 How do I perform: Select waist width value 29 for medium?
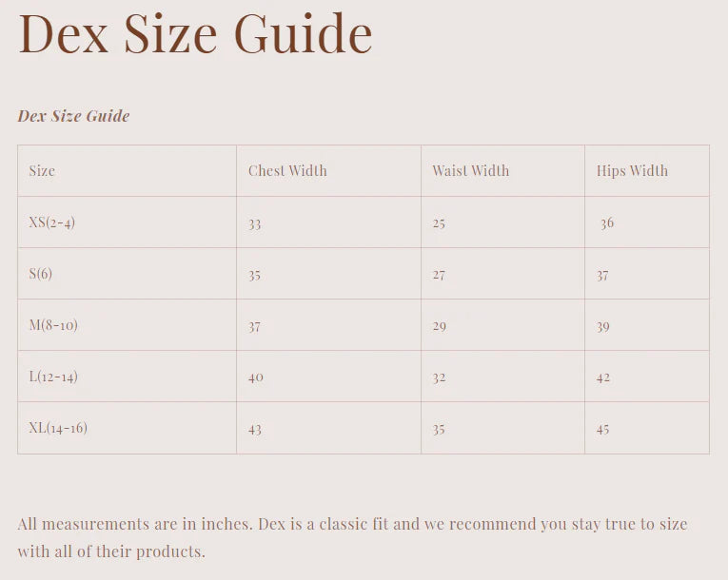point(439,326)
